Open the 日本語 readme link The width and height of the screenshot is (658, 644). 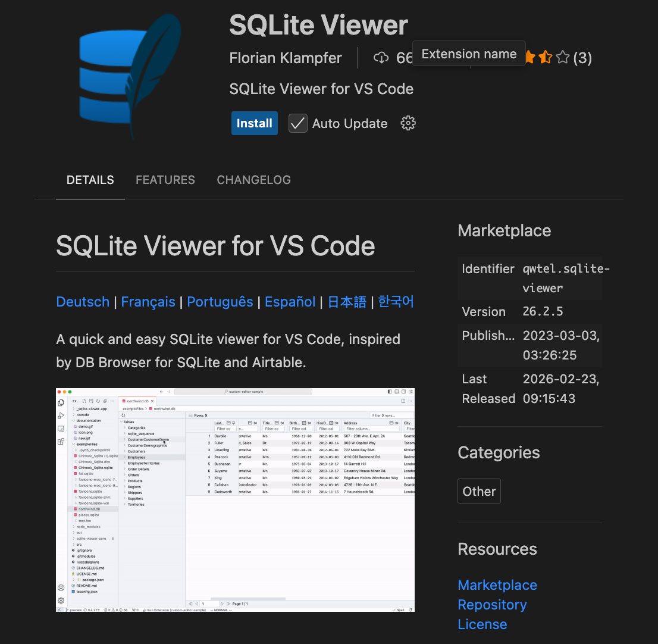click(x=347, y=302)
